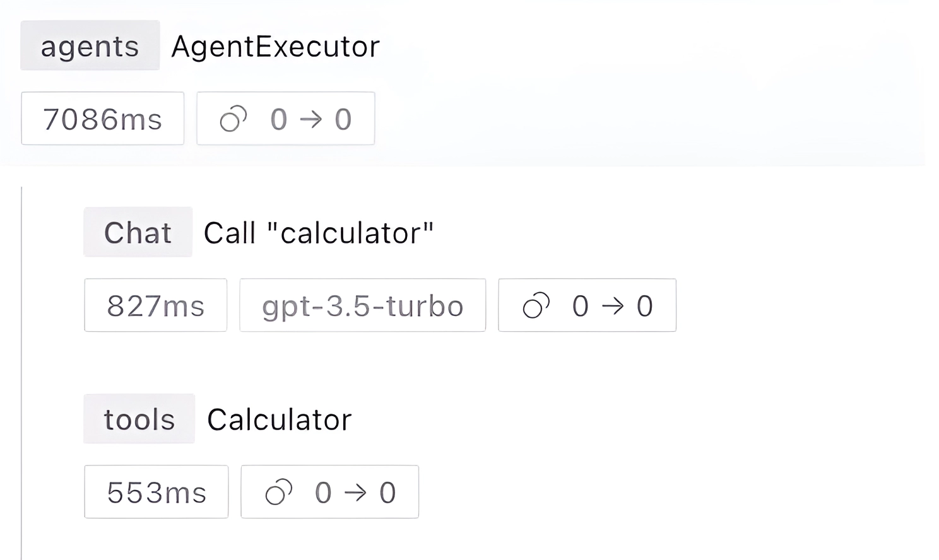
Task: Click the output token count for Calculator
Action: pos(387,493)
